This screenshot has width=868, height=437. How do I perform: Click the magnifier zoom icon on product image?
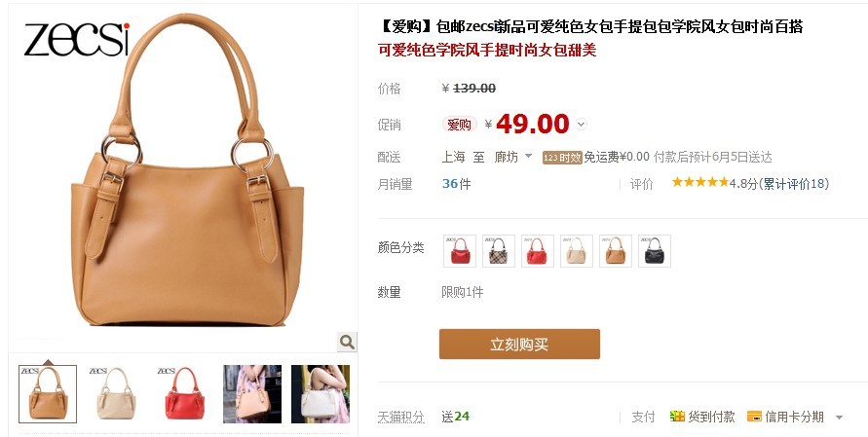pos(347,342)
